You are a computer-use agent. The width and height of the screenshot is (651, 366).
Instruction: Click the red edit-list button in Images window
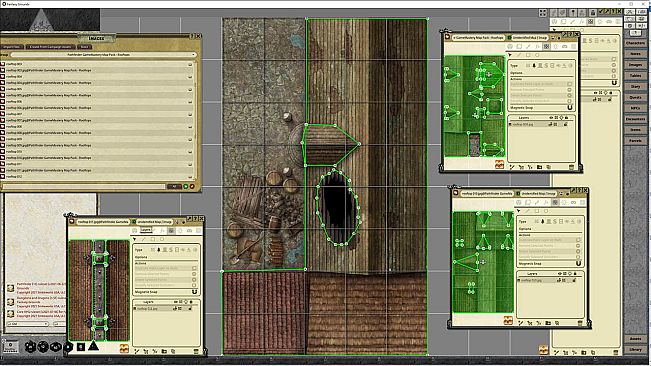click(x=192, y=187)
